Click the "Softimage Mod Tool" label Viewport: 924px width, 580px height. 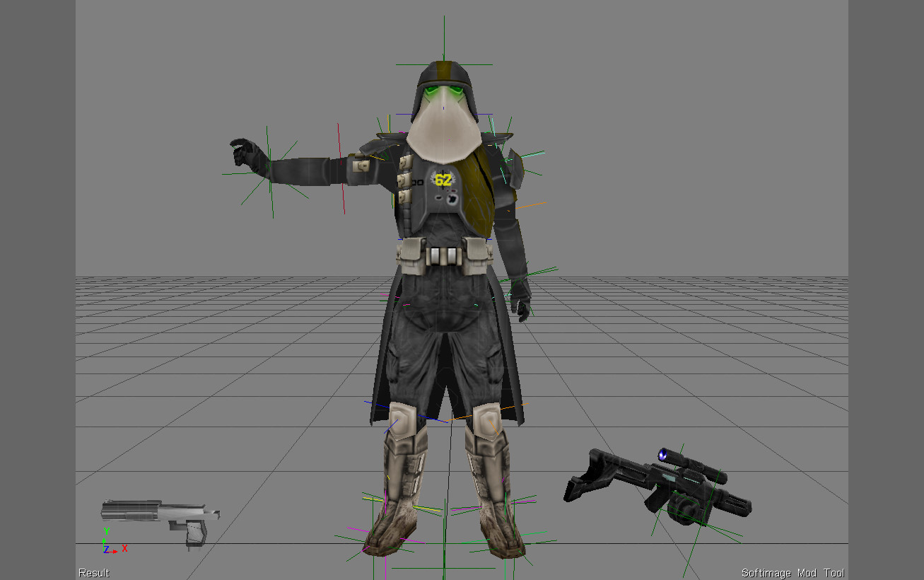[793, 573]
